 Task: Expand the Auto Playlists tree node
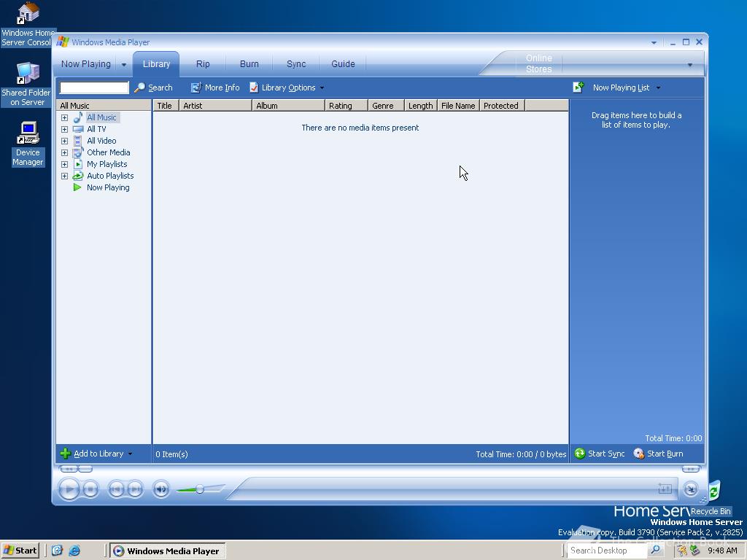(64, 176)
